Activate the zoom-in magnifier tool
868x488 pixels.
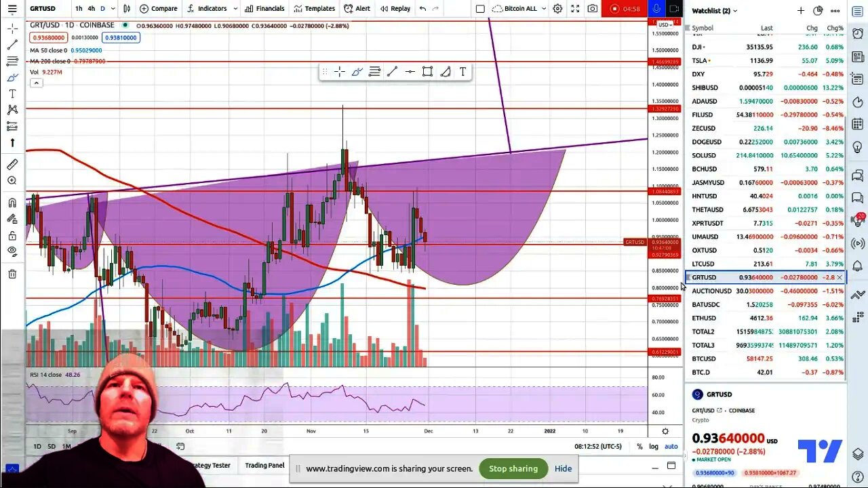click(12, 180)
